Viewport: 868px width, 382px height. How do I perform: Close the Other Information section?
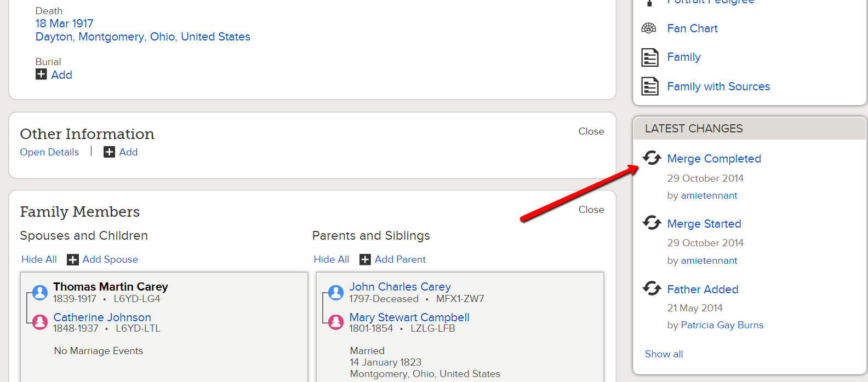tap(591, 131)
